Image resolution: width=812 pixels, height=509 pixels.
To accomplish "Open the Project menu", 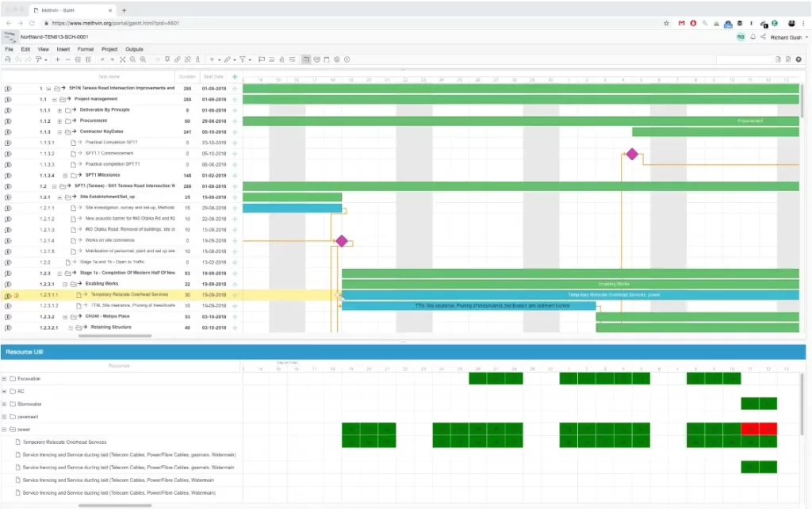I will point(110,48).
